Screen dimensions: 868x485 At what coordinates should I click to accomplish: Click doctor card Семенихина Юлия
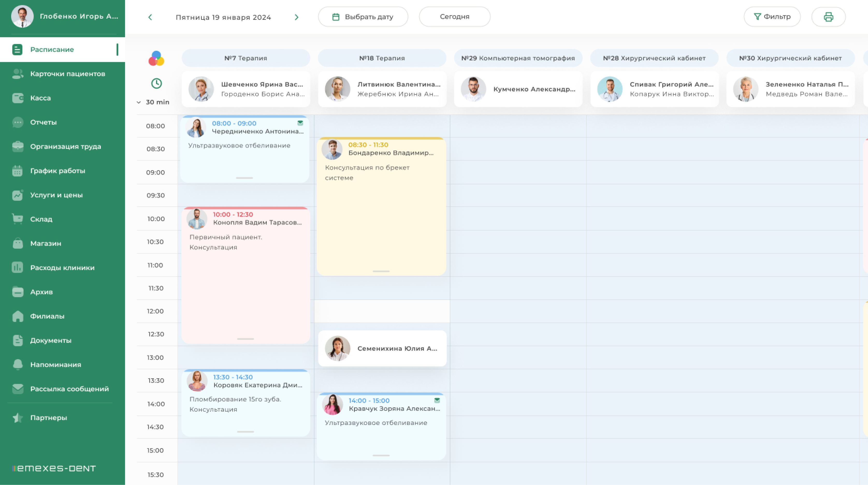[x=382, y=349]
